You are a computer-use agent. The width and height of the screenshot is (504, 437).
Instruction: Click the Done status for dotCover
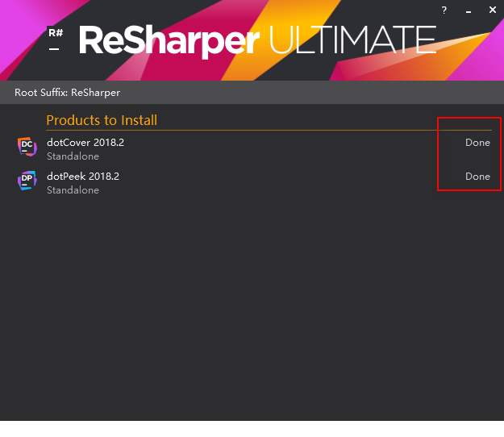pyautogui.click(x=477, y=143)
